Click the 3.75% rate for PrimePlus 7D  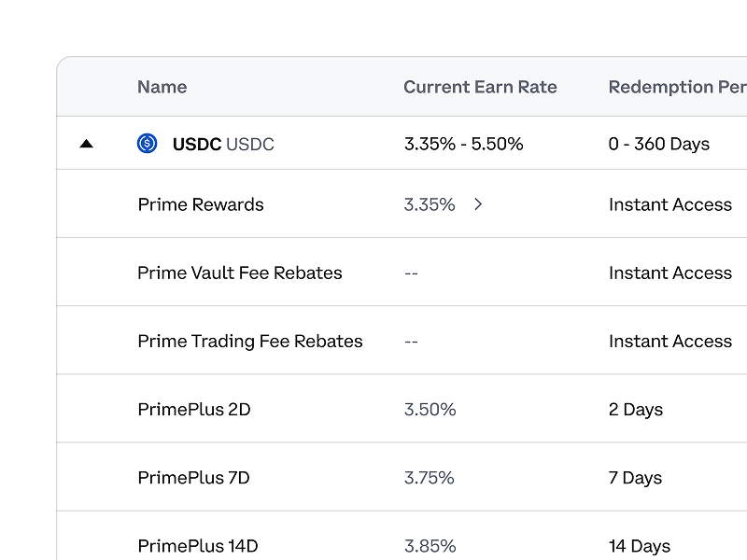pos(429,477)
